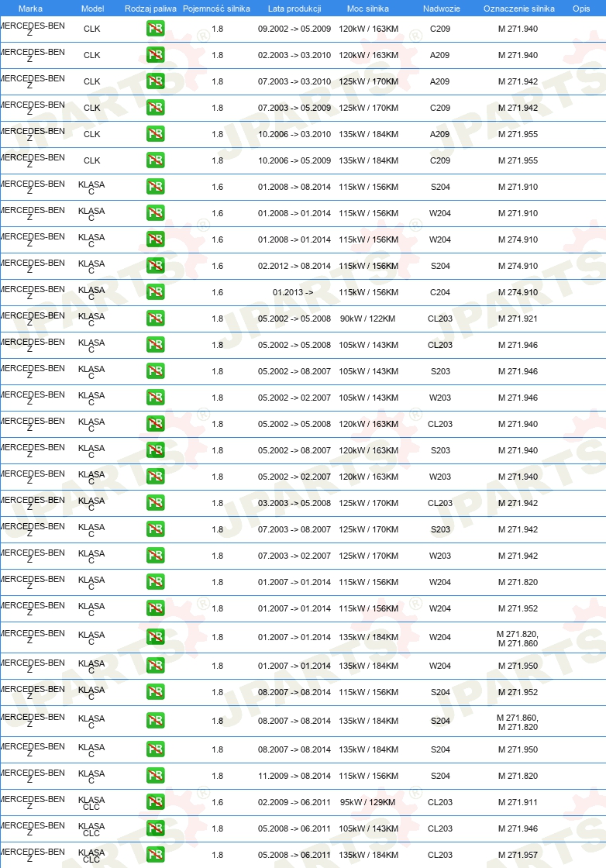The width and height of the screenshot is (606, 868).
Task: Select the engine code cell M 271.911
Action: click(x=518, y=802)
